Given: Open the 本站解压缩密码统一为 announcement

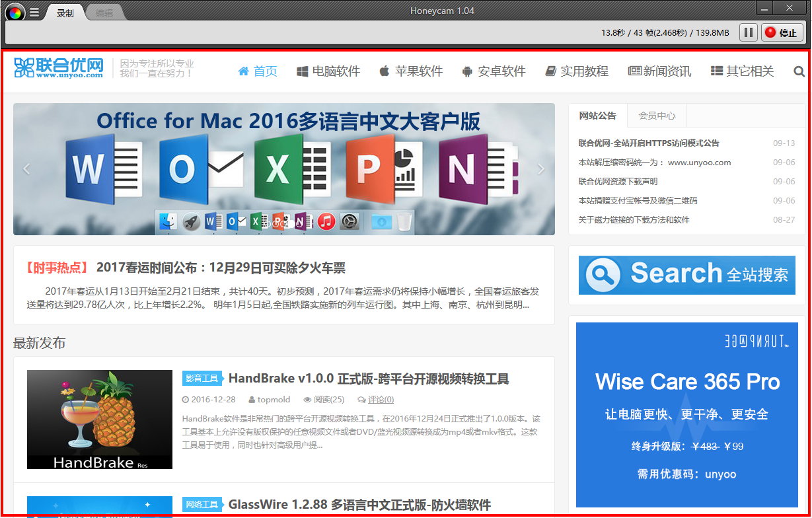Looking at the screenshot, I should tap(655, 162).
